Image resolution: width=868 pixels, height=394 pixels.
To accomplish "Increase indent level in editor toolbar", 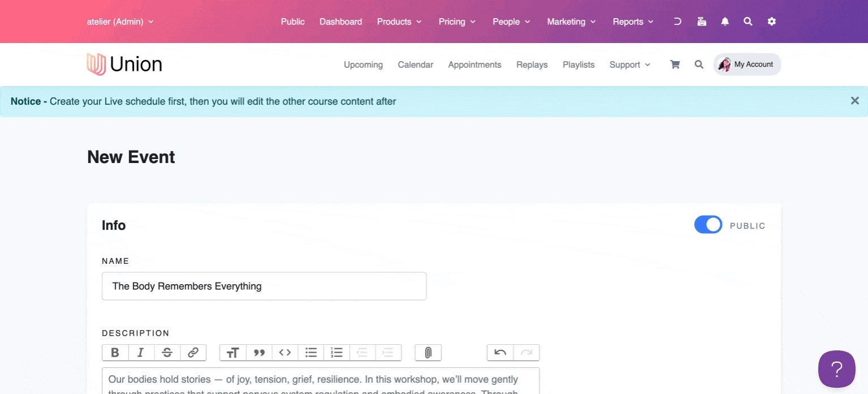I will click(388, 353).
